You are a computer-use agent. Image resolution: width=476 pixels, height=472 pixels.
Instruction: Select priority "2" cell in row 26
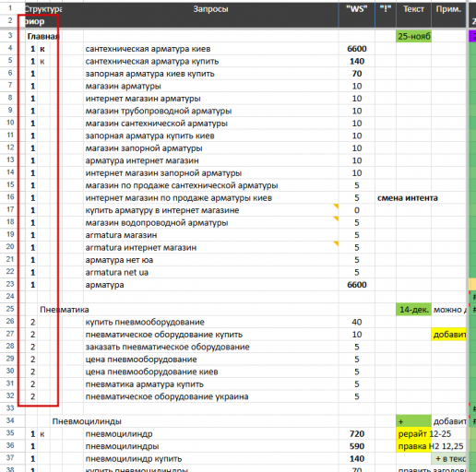32,322
